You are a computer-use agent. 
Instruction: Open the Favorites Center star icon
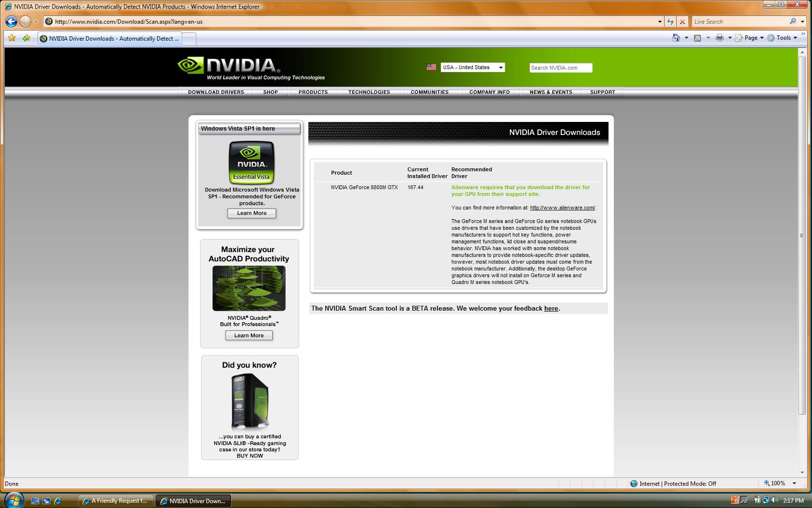tap(12, 38)
